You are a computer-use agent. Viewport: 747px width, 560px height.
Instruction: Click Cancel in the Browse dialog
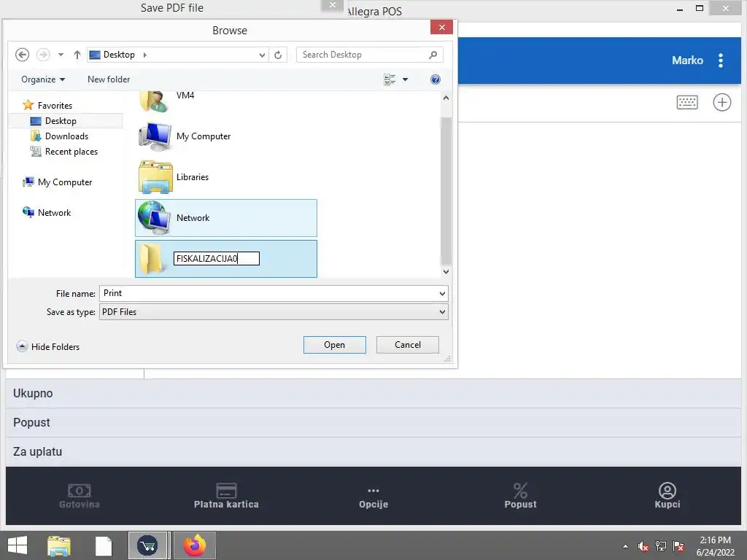(407, 345)
